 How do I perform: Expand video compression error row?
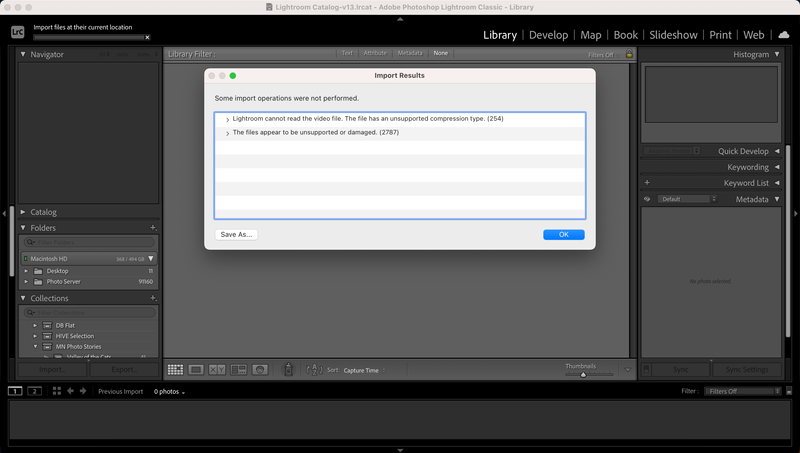[x=228, y=119]
